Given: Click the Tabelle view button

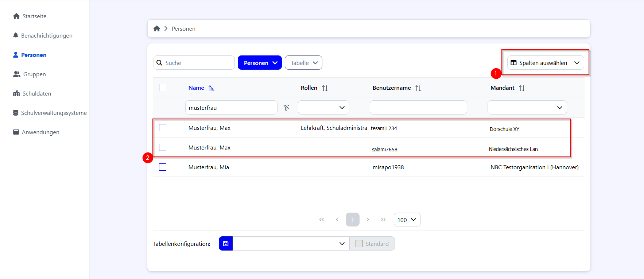Looking at the screenshot, I should [303, 63].
